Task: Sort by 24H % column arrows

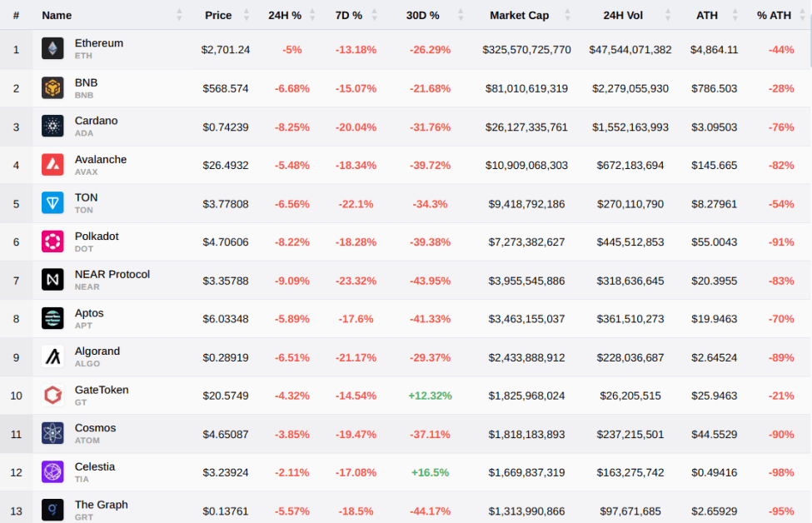Action: pyautogui.click(x=312, y=15)
